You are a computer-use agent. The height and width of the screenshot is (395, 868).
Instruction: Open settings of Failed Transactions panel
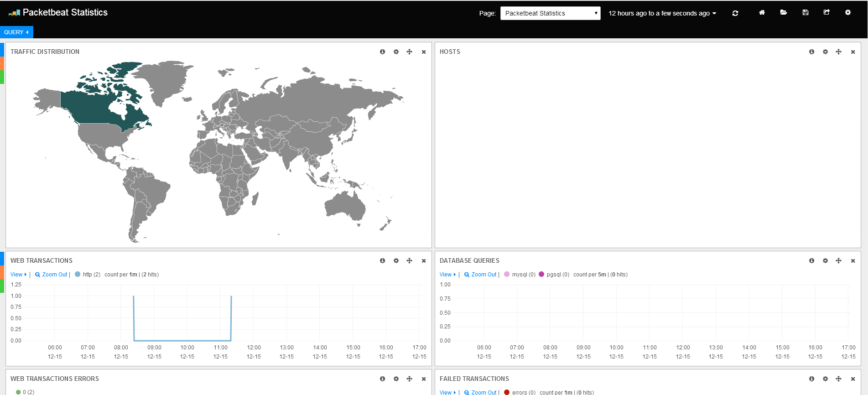pyautogui.click(x=825, y=379)
